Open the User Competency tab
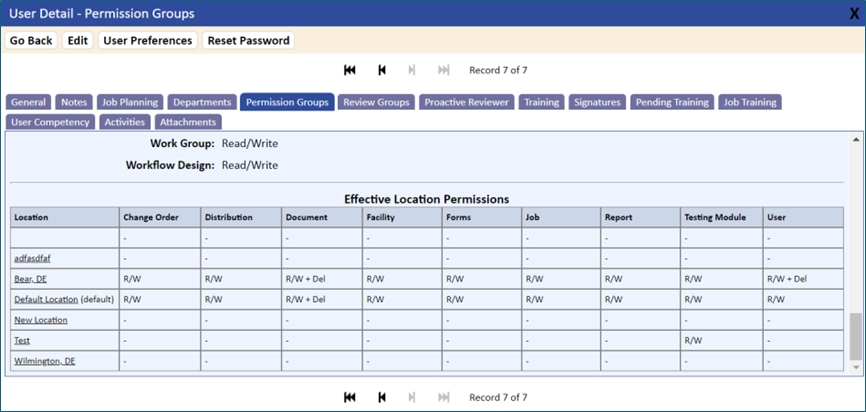The image size is (866, 412). (x=50, y=122)
